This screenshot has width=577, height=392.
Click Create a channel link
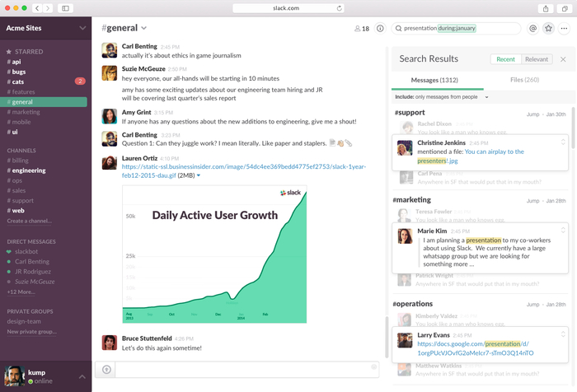(x=28, y=221)
